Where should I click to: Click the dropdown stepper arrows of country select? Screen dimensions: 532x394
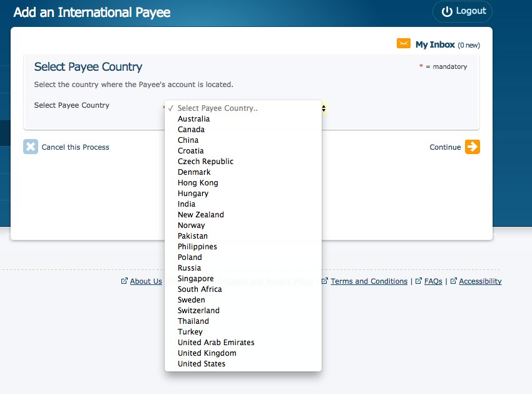pyautogui.click(x=324, y=108)
